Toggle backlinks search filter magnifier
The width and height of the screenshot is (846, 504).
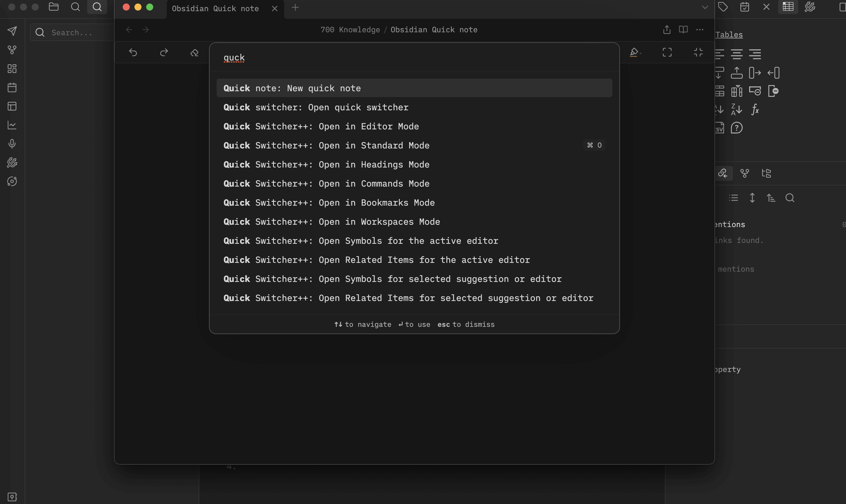tap(790, 198)
